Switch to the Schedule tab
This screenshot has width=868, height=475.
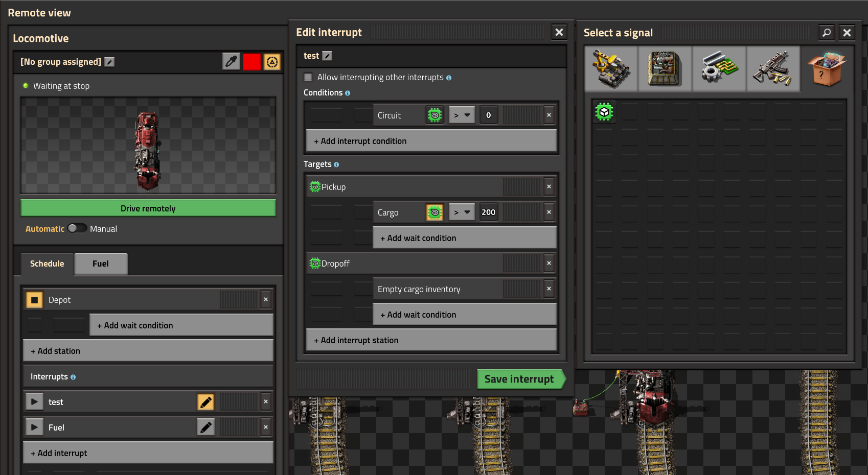(x=47, y=264)
